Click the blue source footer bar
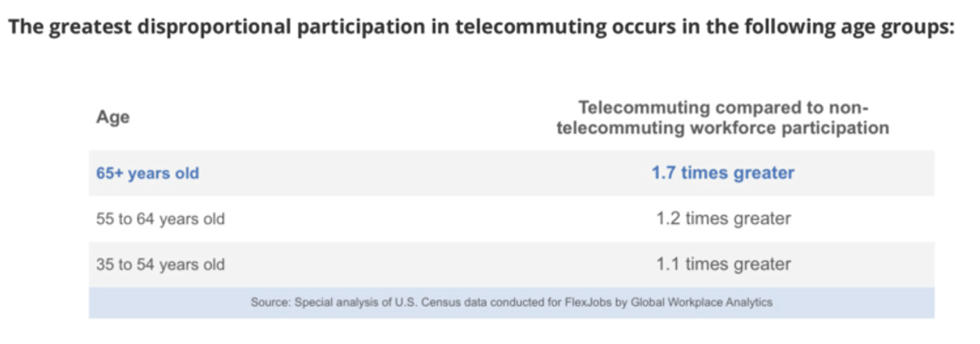The height and width of the screenshot is (344, 980). (x=512, y=302)
